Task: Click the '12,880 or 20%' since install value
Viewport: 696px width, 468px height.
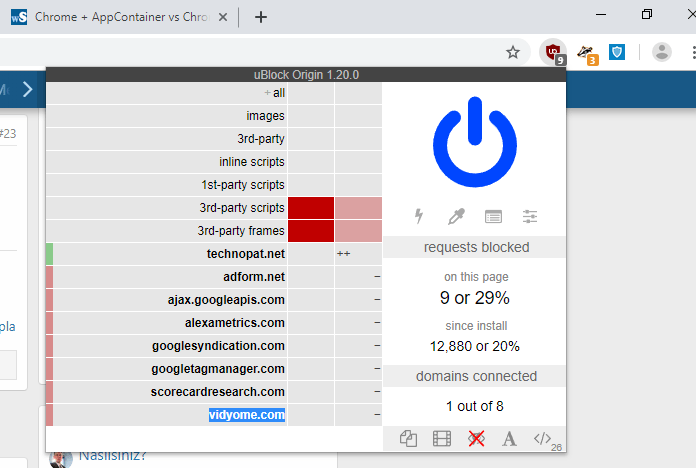Action: coord(475,346)
